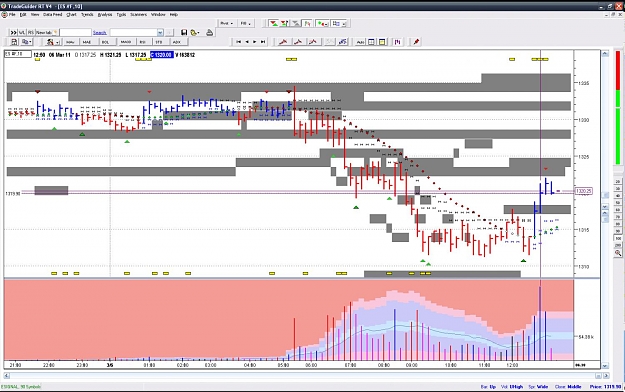Click the price scale scroll-up arrow
The width and height of the screenshot is (625, 392).
point(605,53)
